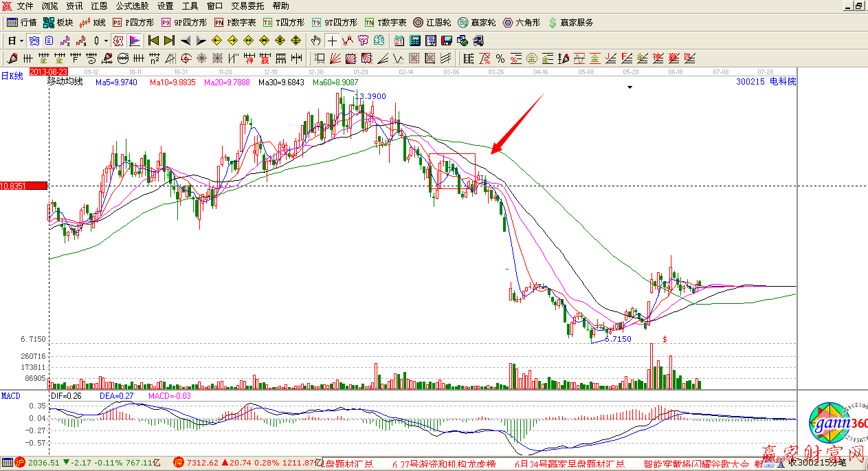Click the 六角形 hexagon button

(522, 23)
